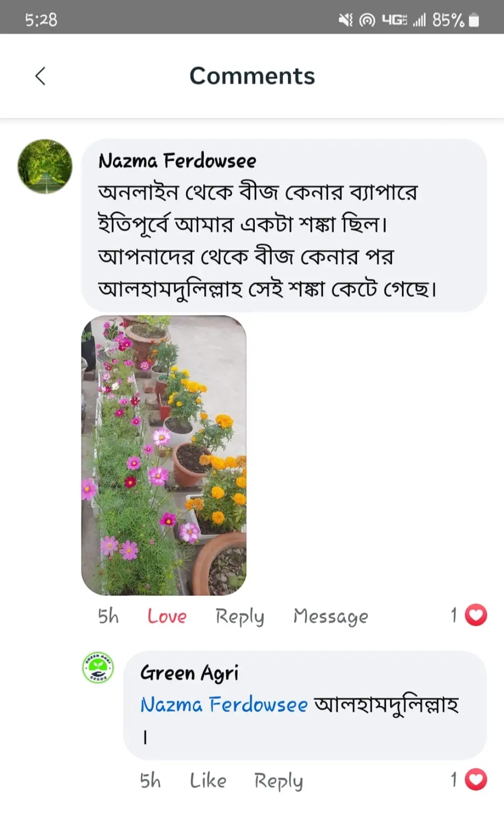This screenshot has width=504, height=814.
Task: Open the flower garden photo attachment
Action: 164,455
